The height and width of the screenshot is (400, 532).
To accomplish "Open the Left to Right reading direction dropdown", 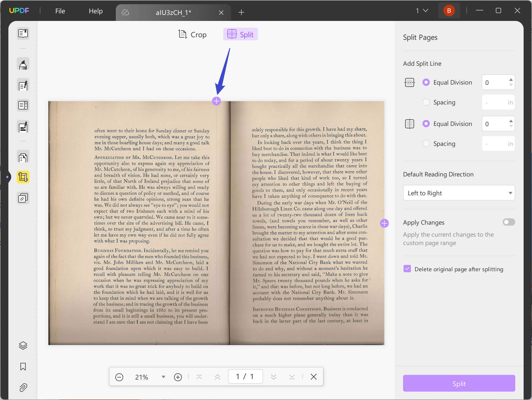I will [x=459, y=193].
